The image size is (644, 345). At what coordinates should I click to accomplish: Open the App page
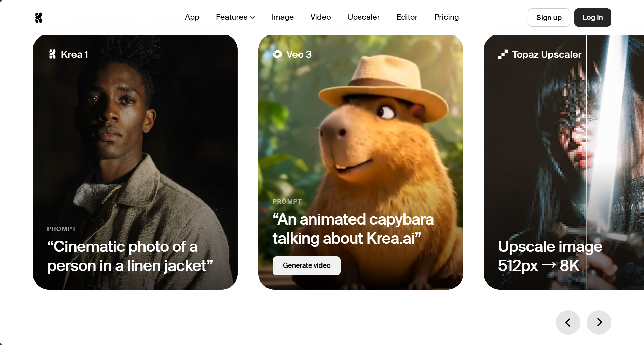[192, 17]
